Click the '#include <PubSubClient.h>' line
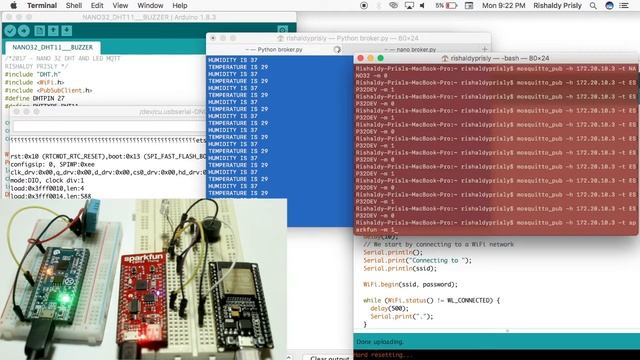 tap(49, 91)
